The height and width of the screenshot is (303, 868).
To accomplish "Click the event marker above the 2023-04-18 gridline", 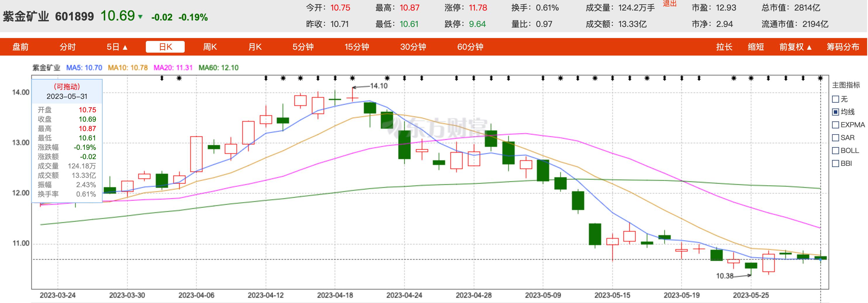I will [x=335, y=78].
